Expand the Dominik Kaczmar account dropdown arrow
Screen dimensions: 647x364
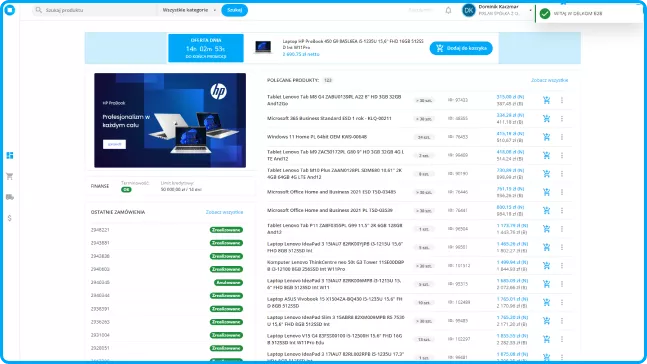[x=530, y=10]
